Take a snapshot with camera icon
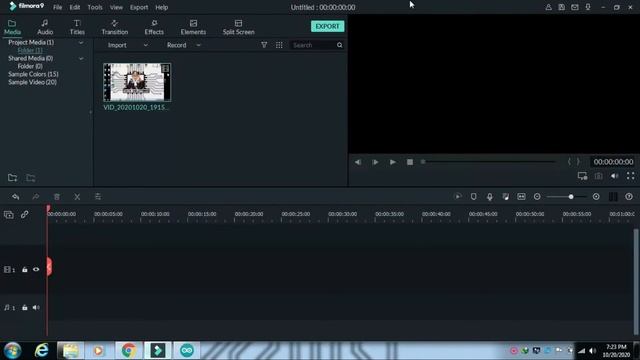 pos(598,176)
